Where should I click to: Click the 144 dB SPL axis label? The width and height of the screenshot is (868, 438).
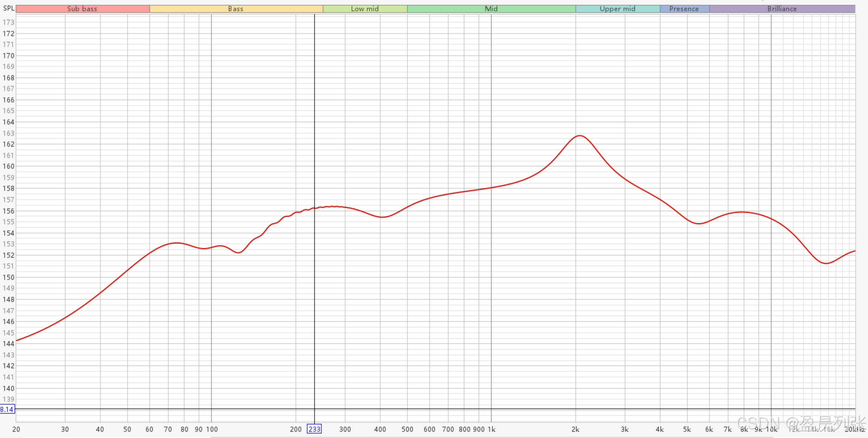tap(8, 344)
